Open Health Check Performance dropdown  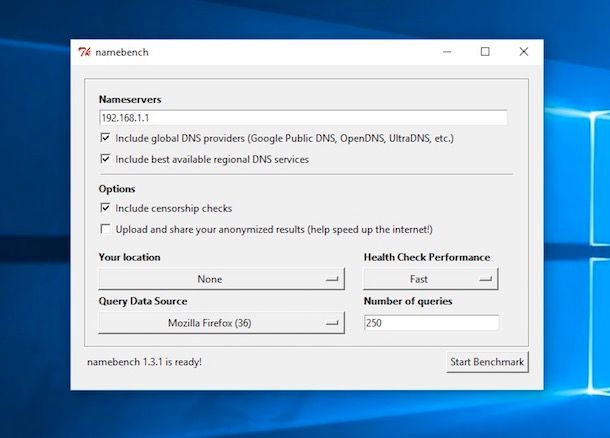(x=430, y=279)
